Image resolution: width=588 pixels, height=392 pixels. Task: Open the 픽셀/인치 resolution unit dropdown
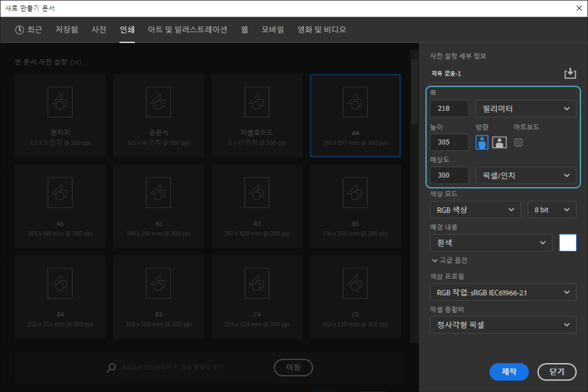pyautogui.click(x=525, y=176)
